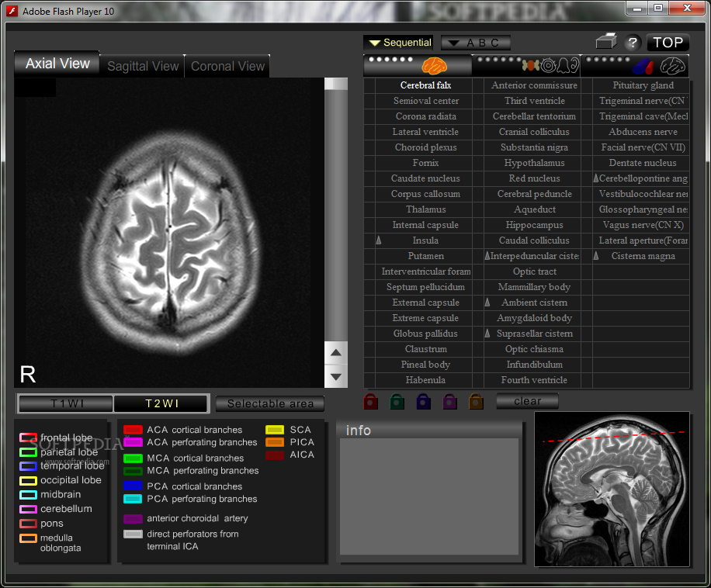Choose the A B C alphabetical ordering dropdown
The image size is (711, 588).
[476, 43]
